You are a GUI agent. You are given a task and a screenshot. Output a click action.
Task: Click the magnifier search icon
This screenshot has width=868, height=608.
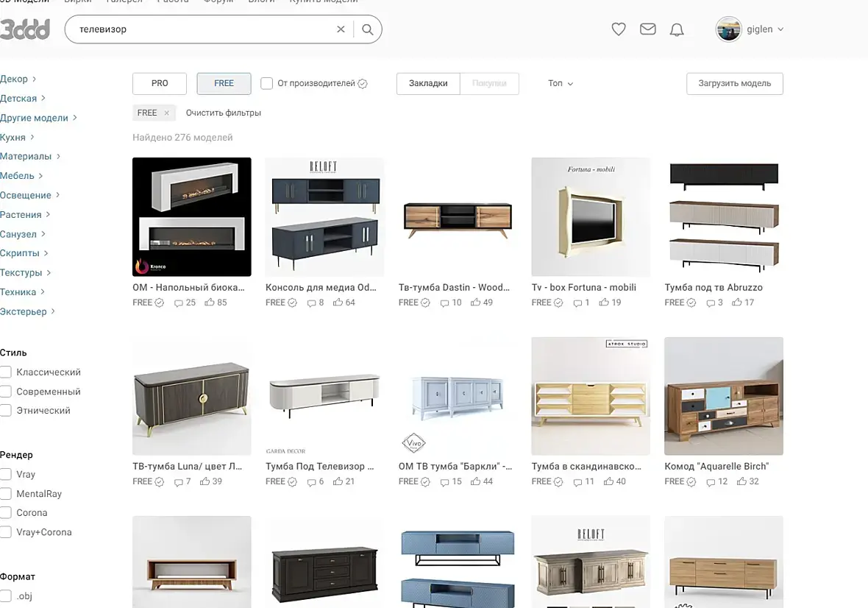(x=368, y=29)
